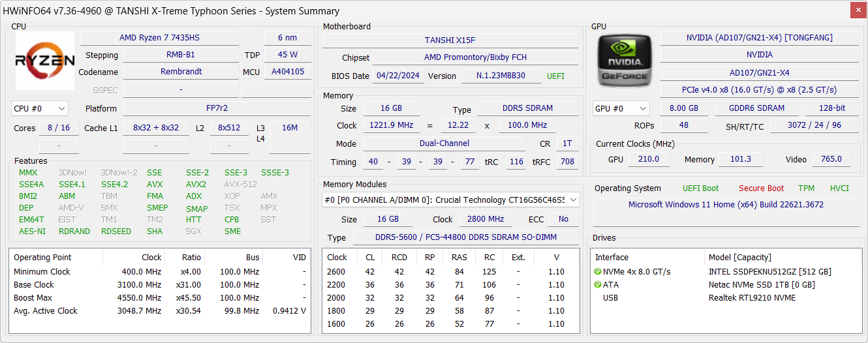
Task: Click the PCIe v4.0 x8 link field
Action: click(x=759, y=90)
